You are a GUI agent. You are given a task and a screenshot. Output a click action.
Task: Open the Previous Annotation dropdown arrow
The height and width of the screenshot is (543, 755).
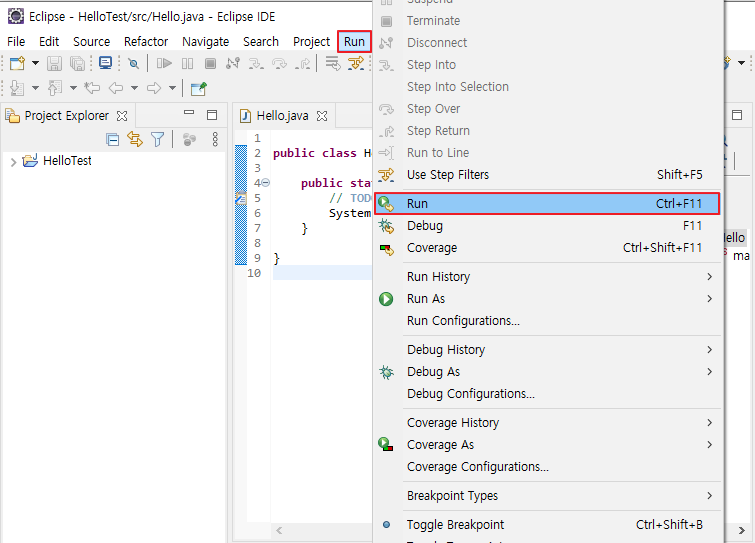click(73, 88)
